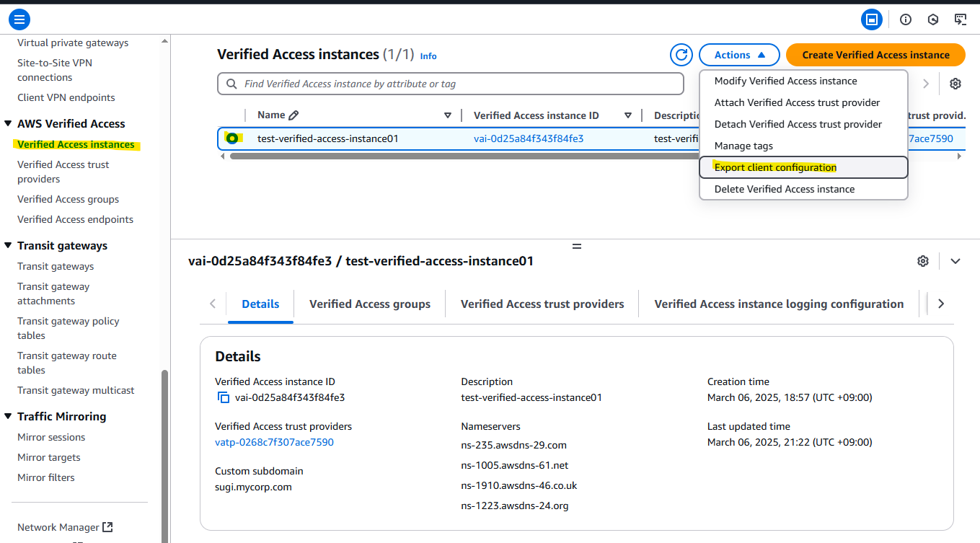Screen dimensions: 980x543
Task: Click the info circle icon in header
Action: pos(906,19)
